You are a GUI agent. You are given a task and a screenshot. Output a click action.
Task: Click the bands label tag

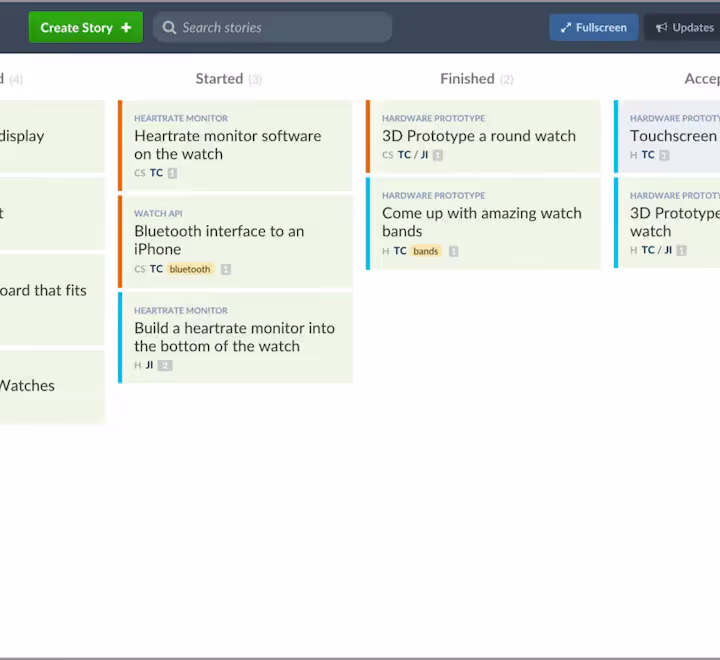tap(426, 251)
